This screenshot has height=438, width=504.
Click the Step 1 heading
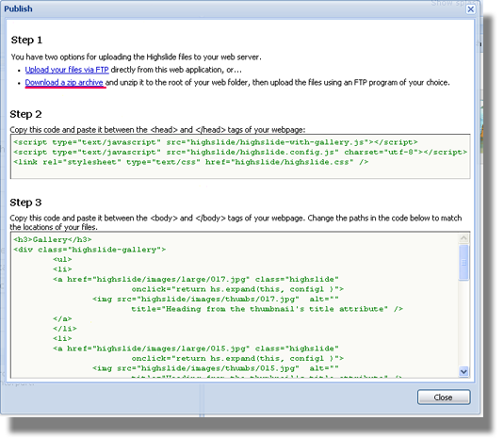pos(26,41)
